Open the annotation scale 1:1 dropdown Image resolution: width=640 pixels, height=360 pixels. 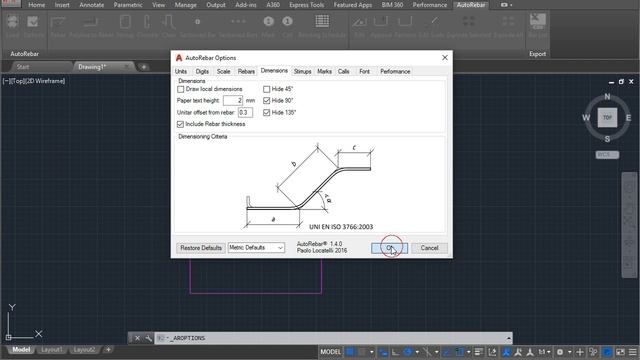[x=544, y=352]
